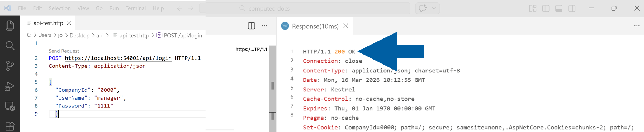Select 'api' breadcrumb folder

pyautogui.click(x=100, y=35)
